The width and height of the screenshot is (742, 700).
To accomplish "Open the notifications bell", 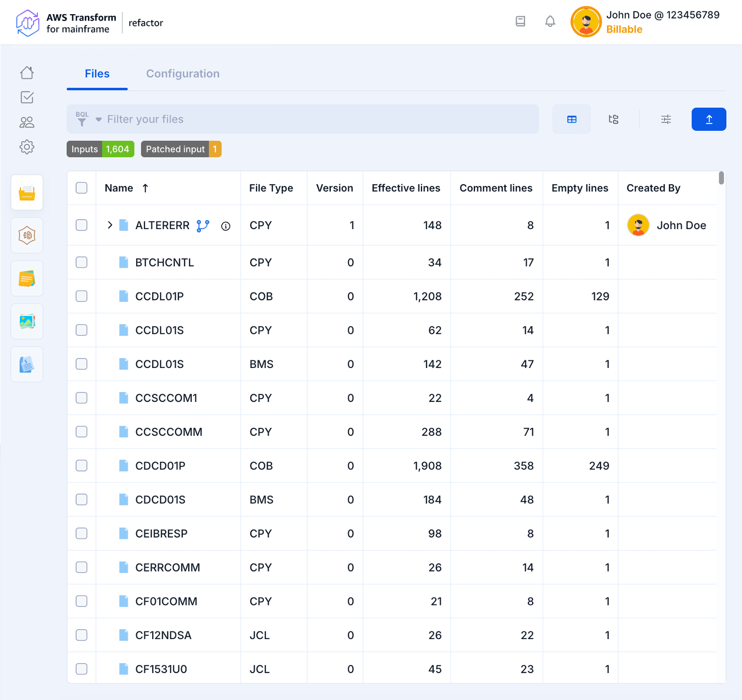I will click(x=550, y=21).
